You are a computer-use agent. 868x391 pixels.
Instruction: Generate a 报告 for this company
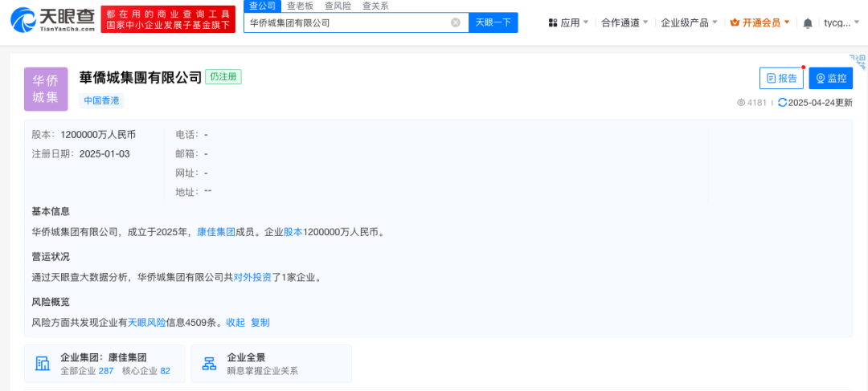point(781,78)
